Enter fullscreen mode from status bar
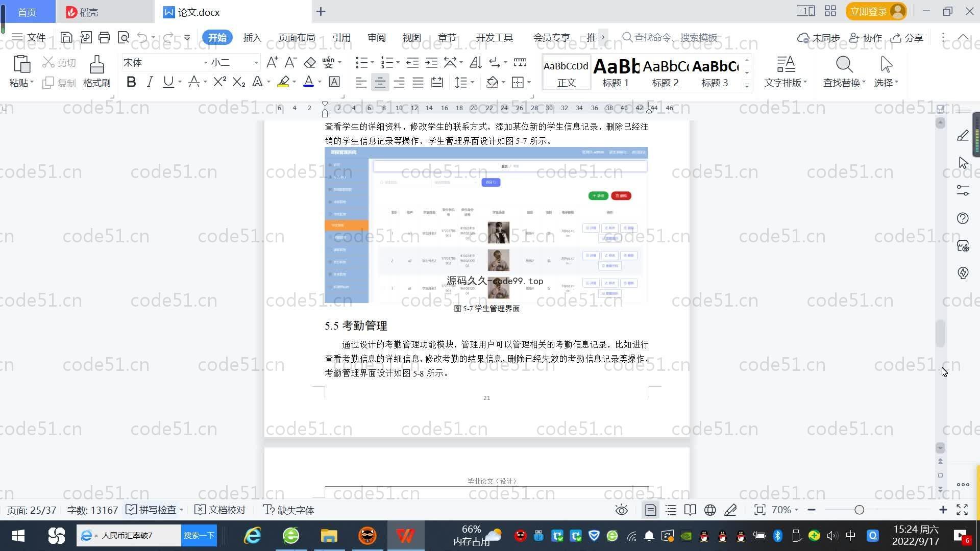 click(x=962, y=510)
